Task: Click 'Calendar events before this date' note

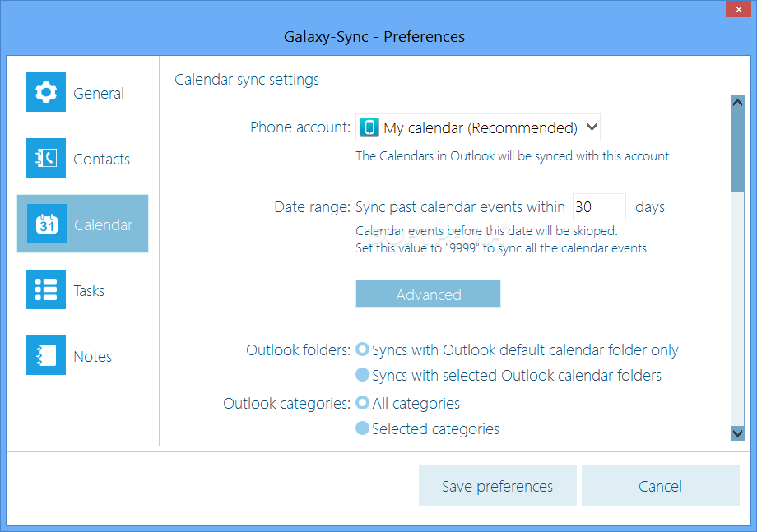Action: click(x=486, y=231)
